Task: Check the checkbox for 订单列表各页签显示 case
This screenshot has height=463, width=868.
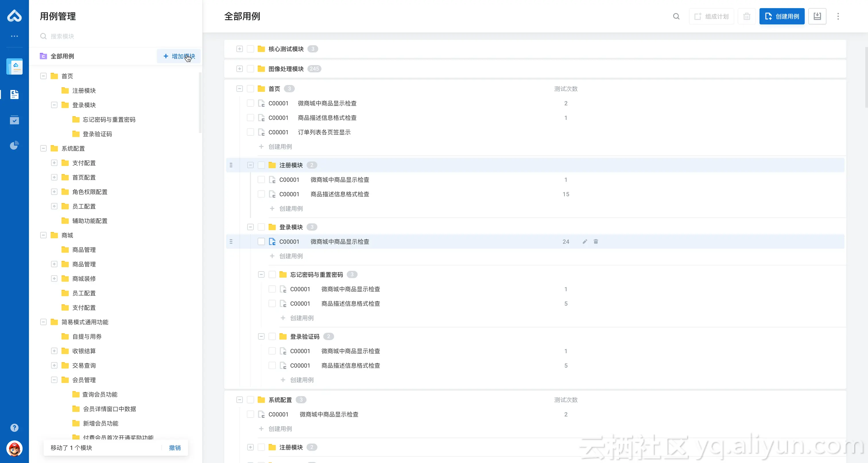Action: tap(250, 132)
